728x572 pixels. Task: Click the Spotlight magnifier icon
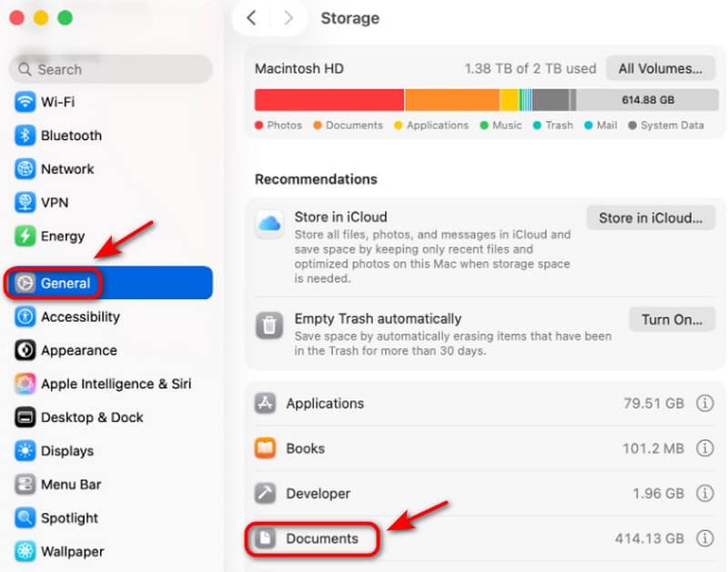[x=25, y=517]
